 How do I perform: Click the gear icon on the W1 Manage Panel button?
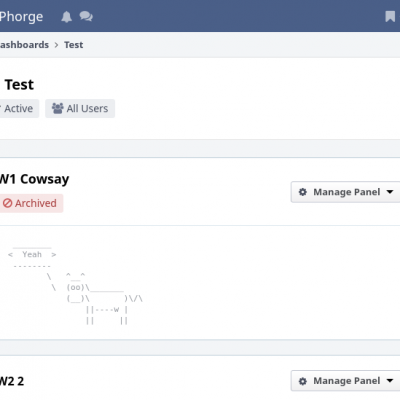click(x=303, y=192)
